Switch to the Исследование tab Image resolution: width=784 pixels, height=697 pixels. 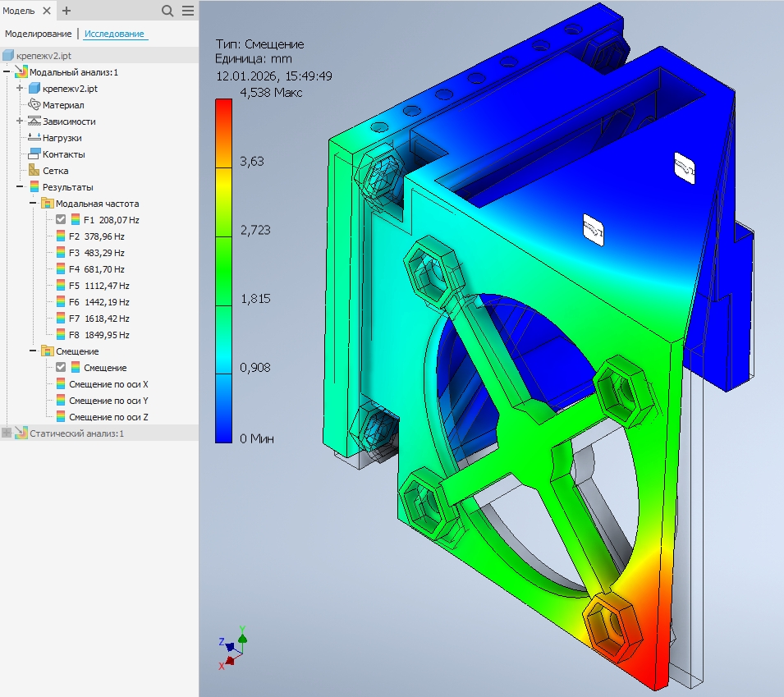(114, 34)
